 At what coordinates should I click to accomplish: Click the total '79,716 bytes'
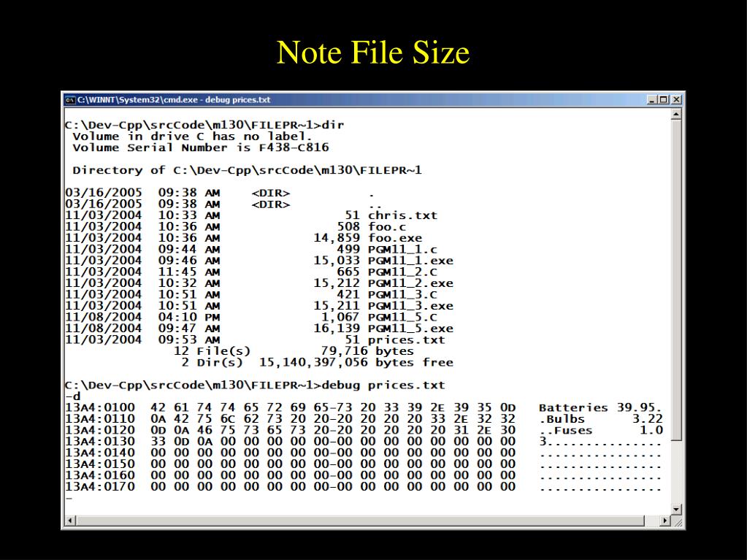[x=367, y=351]
